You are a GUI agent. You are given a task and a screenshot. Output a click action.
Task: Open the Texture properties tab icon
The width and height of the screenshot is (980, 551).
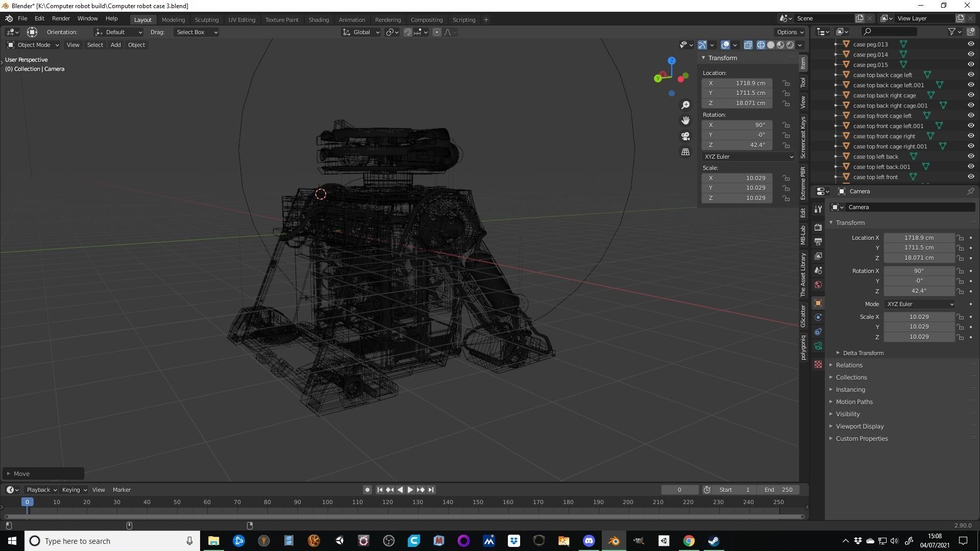[818, 364]
